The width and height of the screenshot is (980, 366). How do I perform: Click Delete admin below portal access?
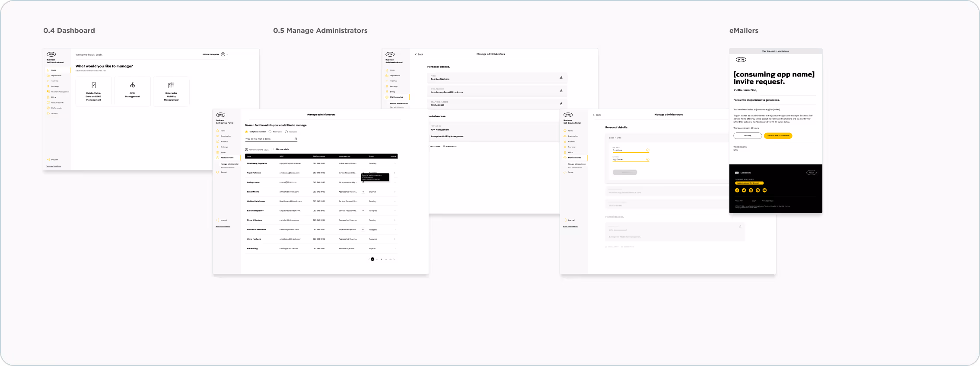coord(434,147)
